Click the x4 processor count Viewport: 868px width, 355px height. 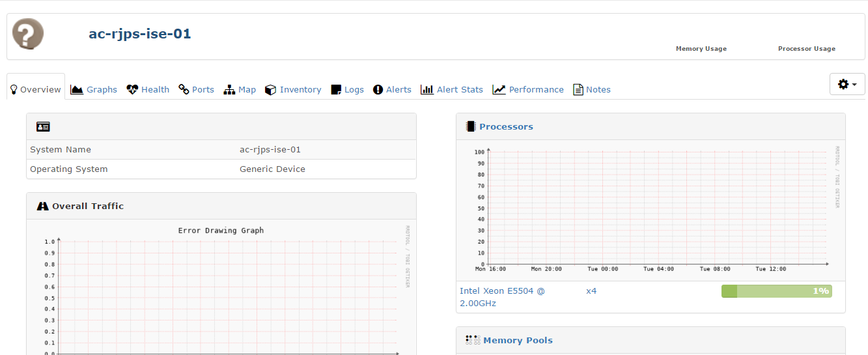pos(591,291)
